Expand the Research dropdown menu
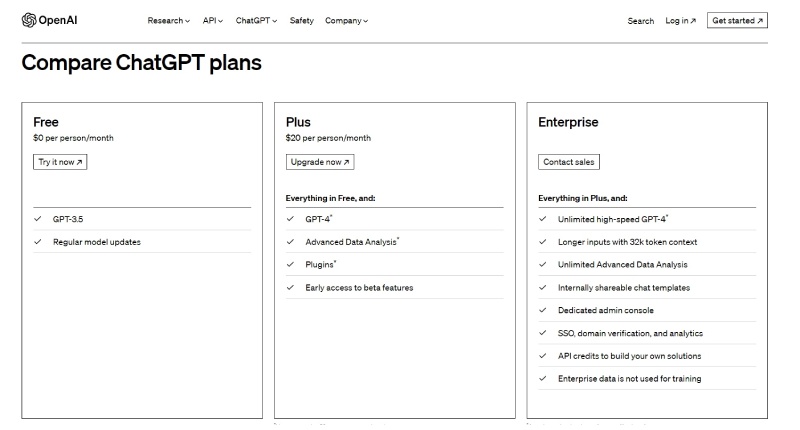The width and height of the screenshot is (800, 430). [x=168, y=21]
